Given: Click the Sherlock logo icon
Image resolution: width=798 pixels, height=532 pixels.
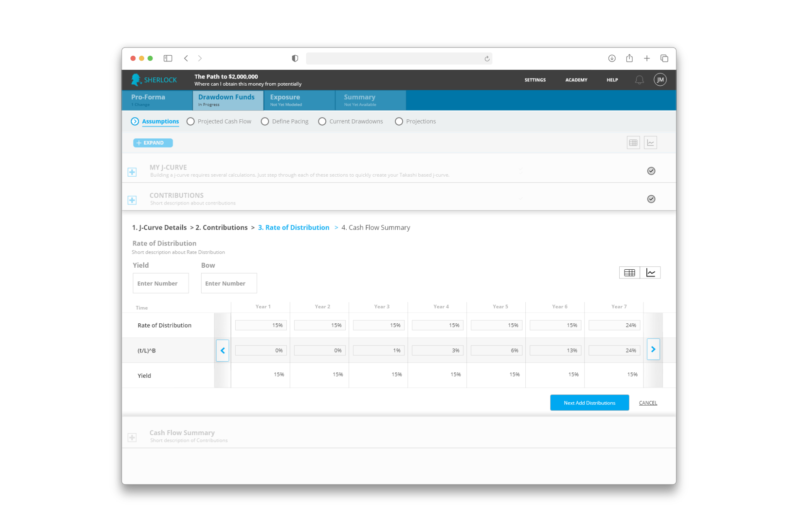Looking at the screenshot, I should [136, 79].
